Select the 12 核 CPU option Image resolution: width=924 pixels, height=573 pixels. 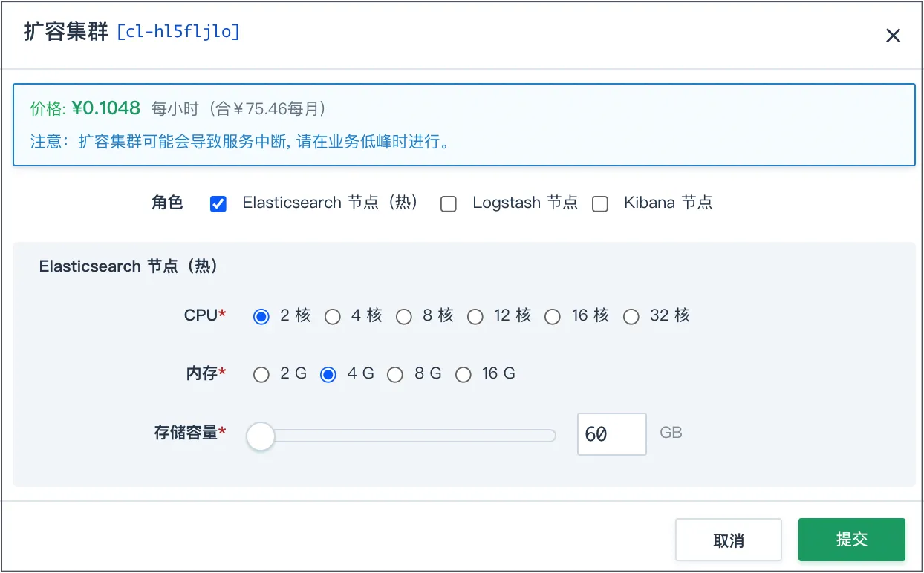click(x=475, y=317)
